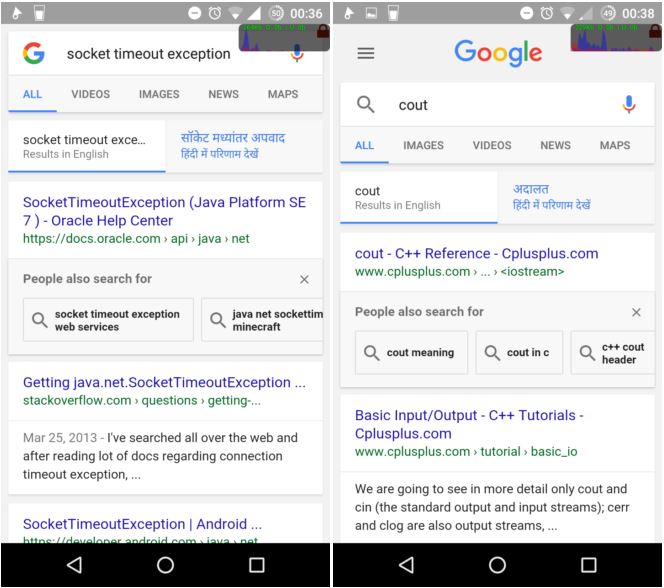The image size is (664, 588).
Task: Dismiss 'People also search for' under cout result
Action: click(636, 312)
